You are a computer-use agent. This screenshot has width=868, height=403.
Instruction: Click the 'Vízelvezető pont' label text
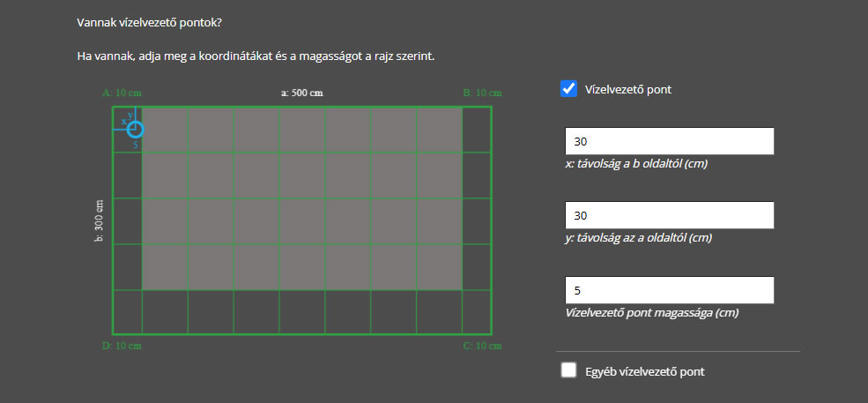pos(628,90)
